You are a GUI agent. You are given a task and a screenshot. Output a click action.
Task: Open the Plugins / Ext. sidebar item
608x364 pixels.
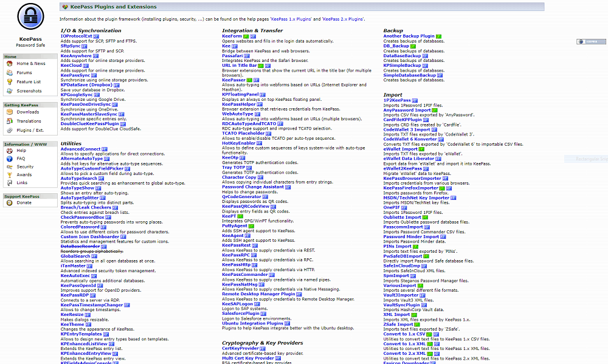pos(30,130)
